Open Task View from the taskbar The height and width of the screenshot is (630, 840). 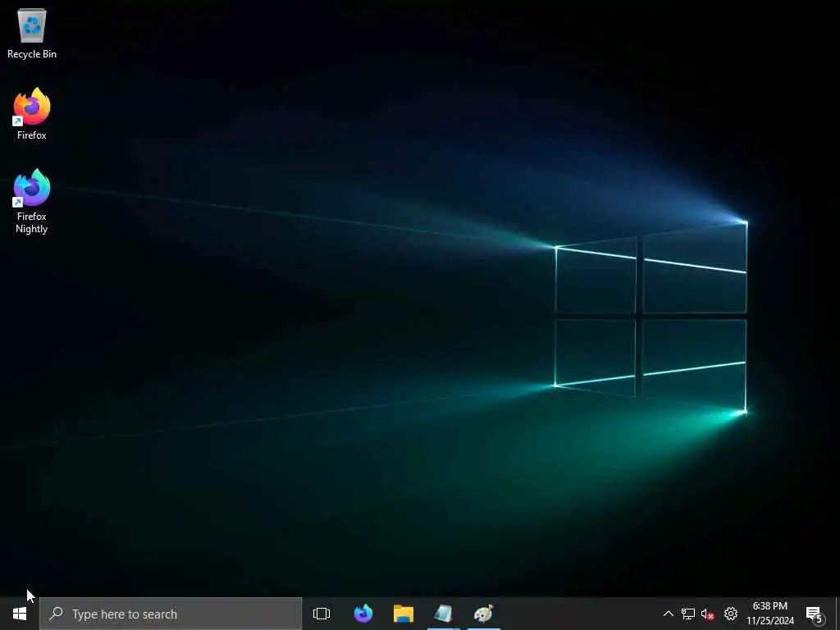(x=322, y=614)
